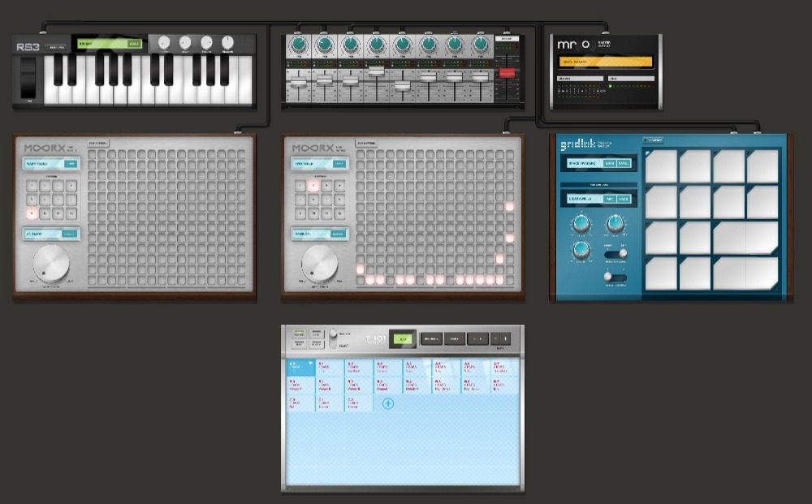Turn the first white knob on RS3
Viewport: 812px width, 504px height.
(x=164, y=42)
